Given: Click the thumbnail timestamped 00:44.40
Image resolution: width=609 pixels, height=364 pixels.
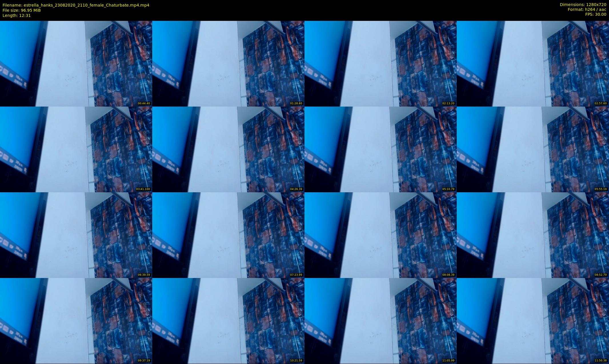Looking at the screenshot, I should pyautogui.click(x=76, y=63).
